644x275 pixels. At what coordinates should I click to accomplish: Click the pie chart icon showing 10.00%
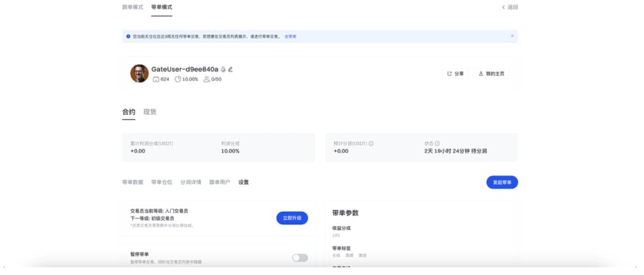tap(178, 79)
